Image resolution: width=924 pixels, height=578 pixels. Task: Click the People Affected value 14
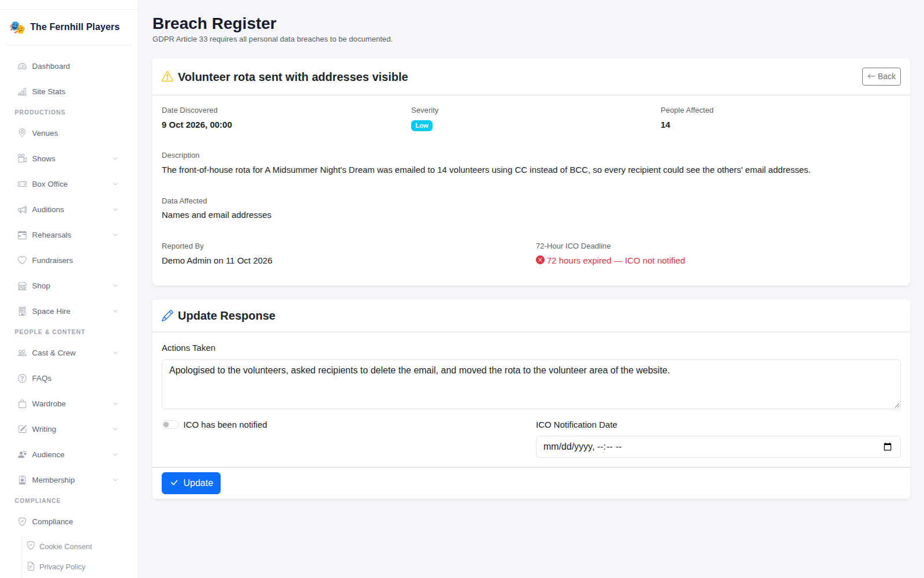(665, 125)
